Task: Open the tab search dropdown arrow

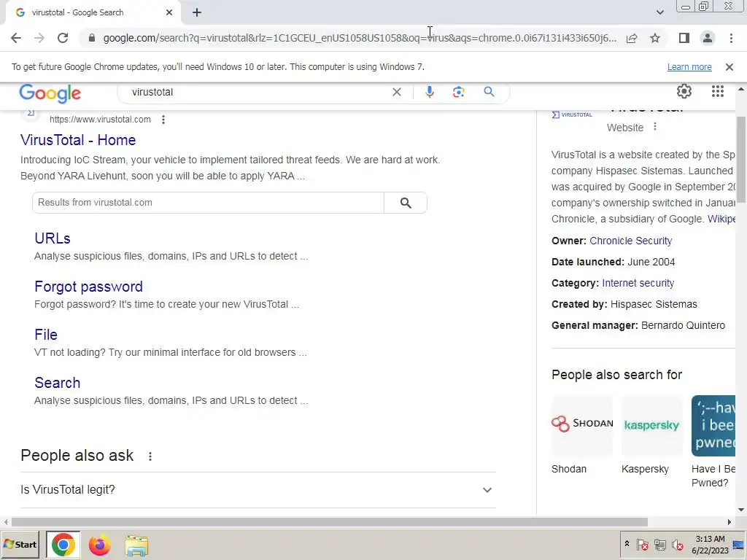Action: pyautogui.click(x=659, y=12)
